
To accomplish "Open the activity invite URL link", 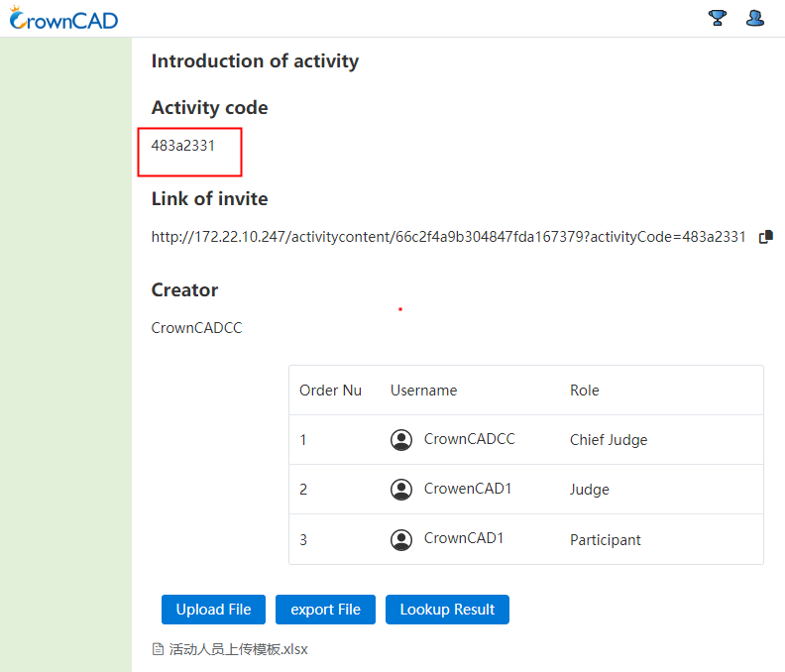I will coord(449,236).
